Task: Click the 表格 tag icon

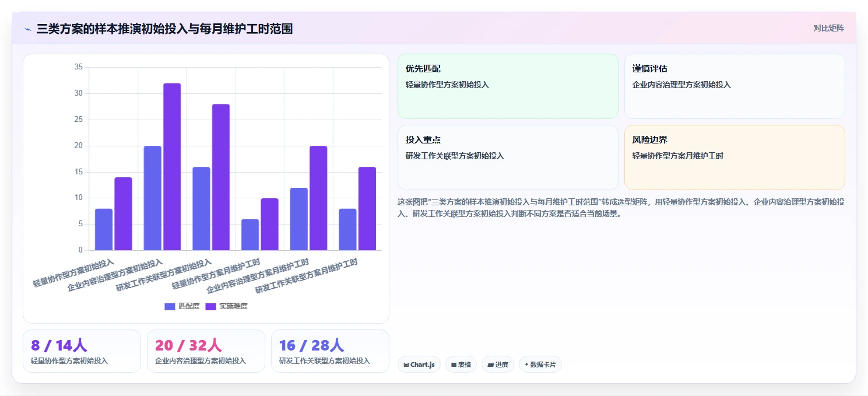Action: tap(454, 365)
